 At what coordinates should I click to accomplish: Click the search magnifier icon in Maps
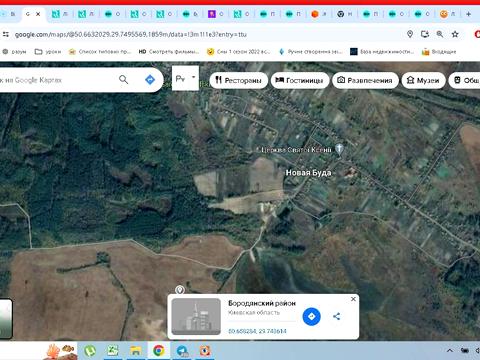coord(123,80)
